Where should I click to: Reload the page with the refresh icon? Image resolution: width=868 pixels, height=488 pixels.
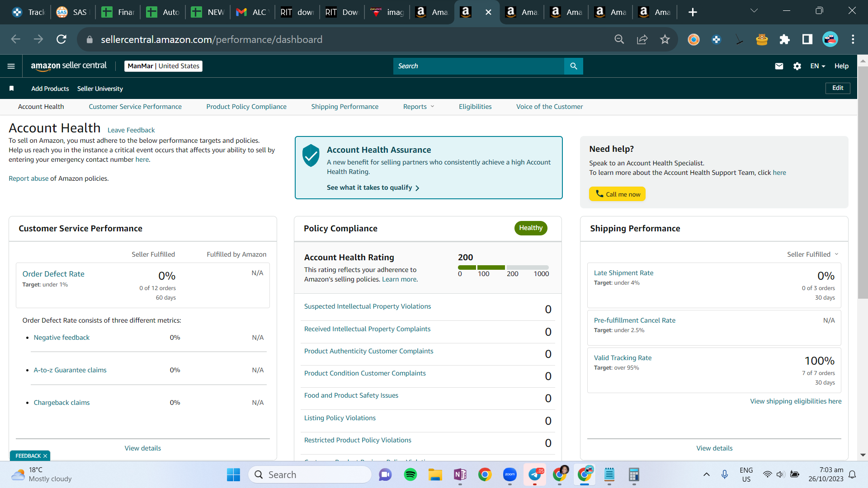coord(61,39)
